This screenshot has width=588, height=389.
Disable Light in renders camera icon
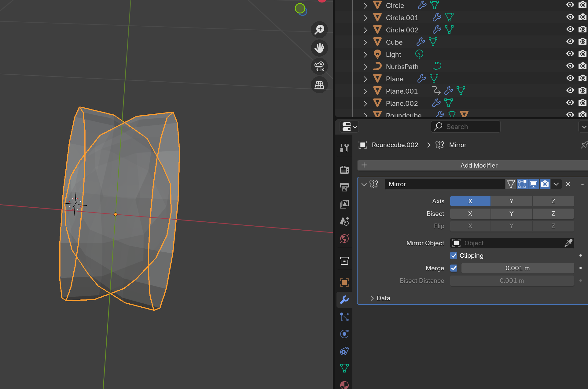[582, 54]
